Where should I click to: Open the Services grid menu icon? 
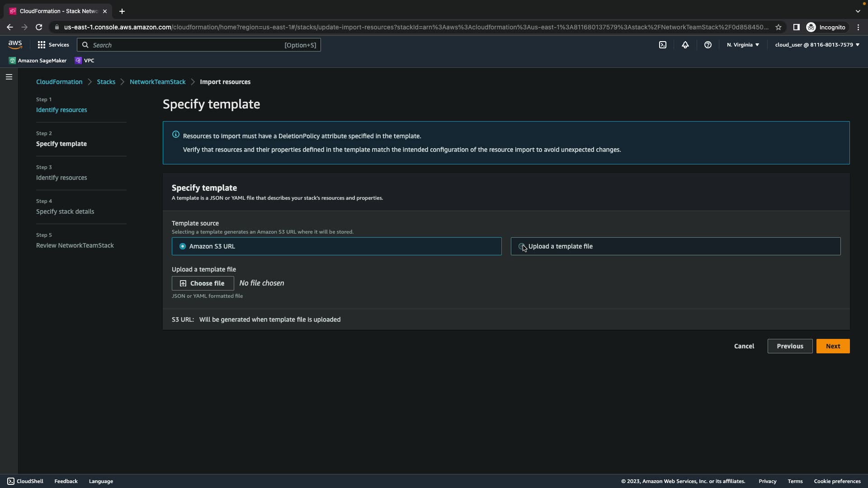click(42, 45)
